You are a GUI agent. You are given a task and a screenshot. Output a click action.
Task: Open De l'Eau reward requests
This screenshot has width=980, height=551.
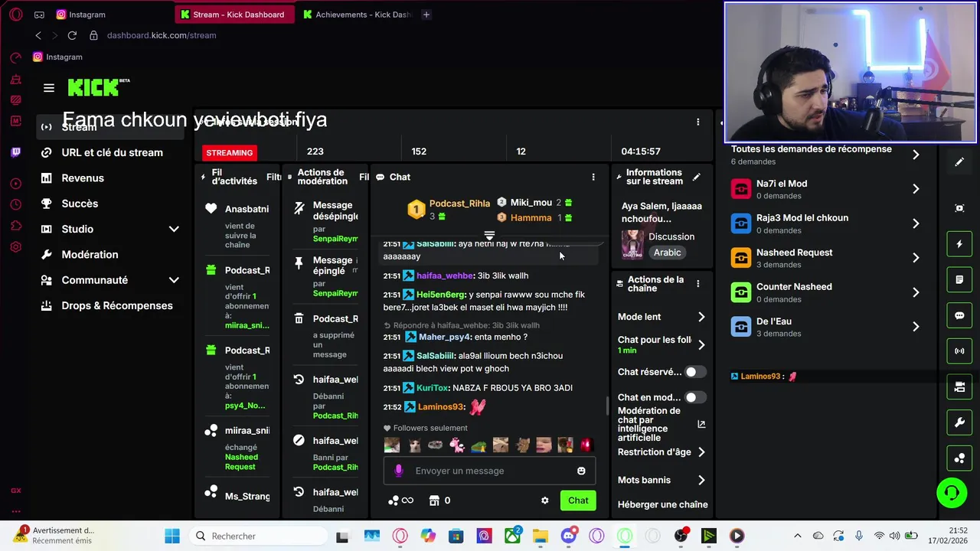(x=827, y=327)
